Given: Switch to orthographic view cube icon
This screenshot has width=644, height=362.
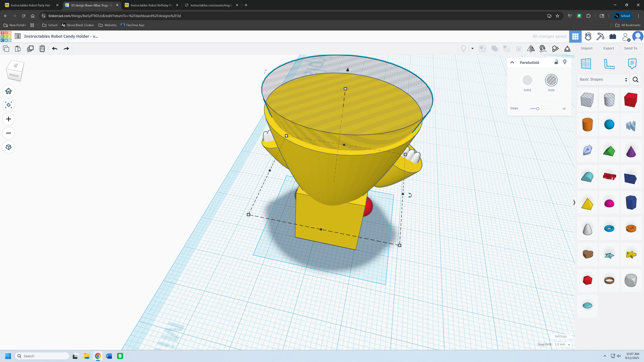Looking at the screenshot, I should (x=9, y=147).
